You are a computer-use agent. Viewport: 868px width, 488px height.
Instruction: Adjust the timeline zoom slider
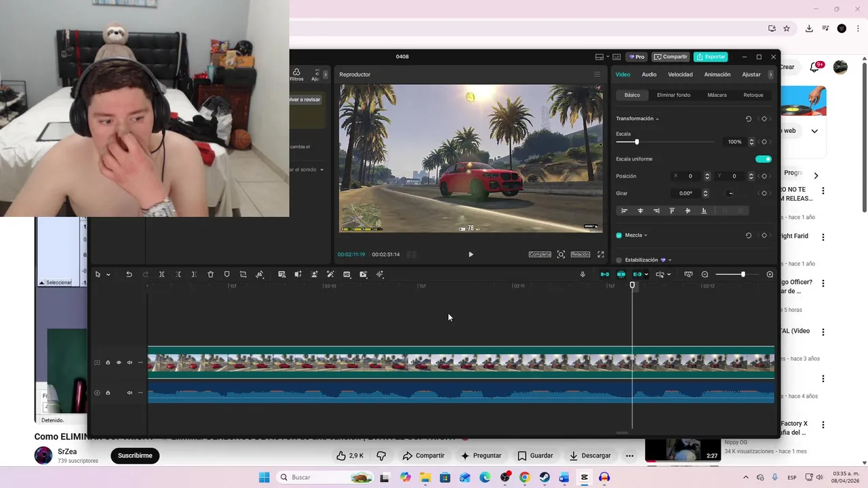(743, 274)
